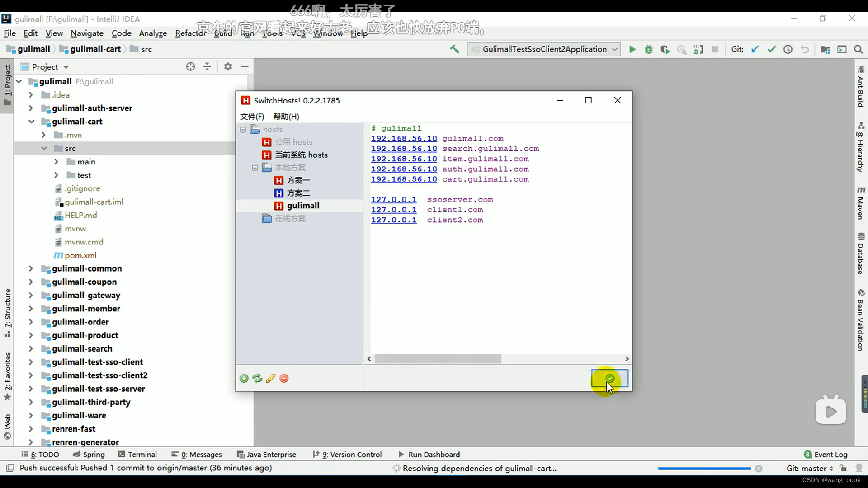Run with coverage icon in toolbar
The width and height of the screenshot is (868, 488).
(x=665, y=49)
